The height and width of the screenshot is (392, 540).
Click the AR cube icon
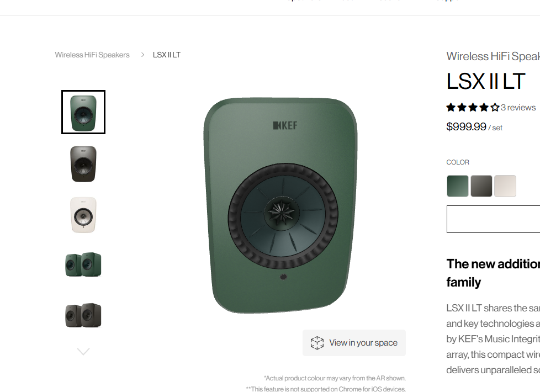click(317, 343)
